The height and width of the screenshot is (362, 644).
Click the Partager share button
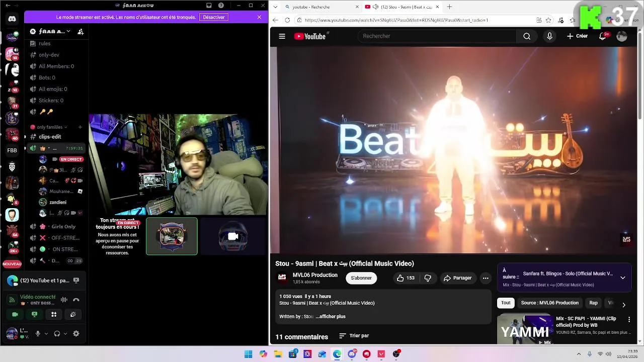click(457, 278)
